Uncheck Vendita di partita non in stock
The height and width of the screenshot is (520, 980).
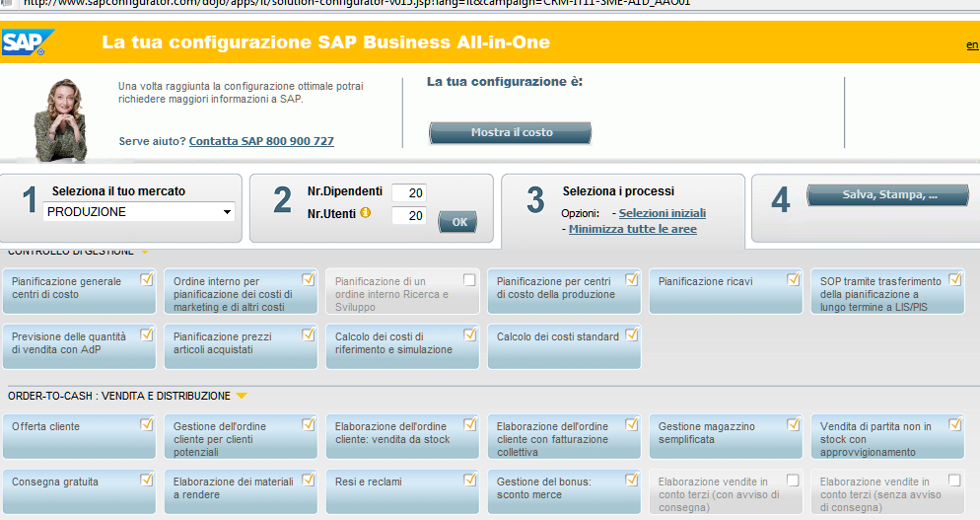(x=955, y=425)
